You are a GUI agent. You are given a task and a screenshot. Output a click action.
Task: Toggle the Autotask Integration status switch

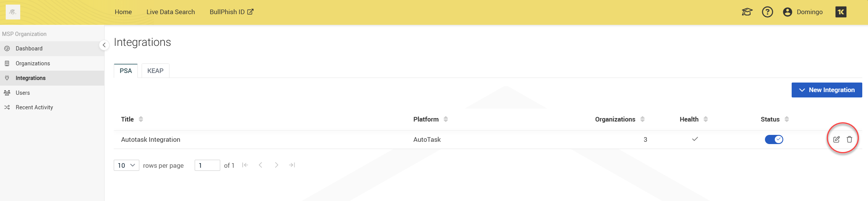(x=774, y=139)
